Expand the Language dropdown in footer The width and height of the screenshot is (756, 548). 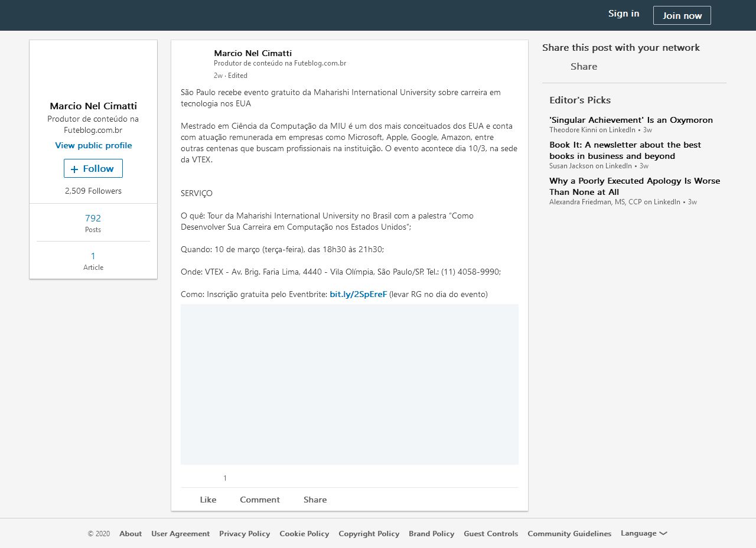(x=643, y=533)
